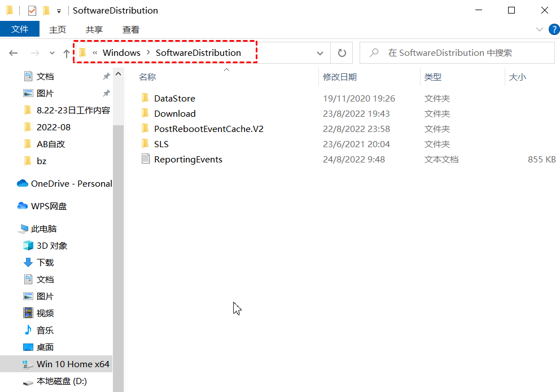The image size is (560, 392).
Task: Click the WPS网盘 cloud icon
Action: [x=23, y=206]
